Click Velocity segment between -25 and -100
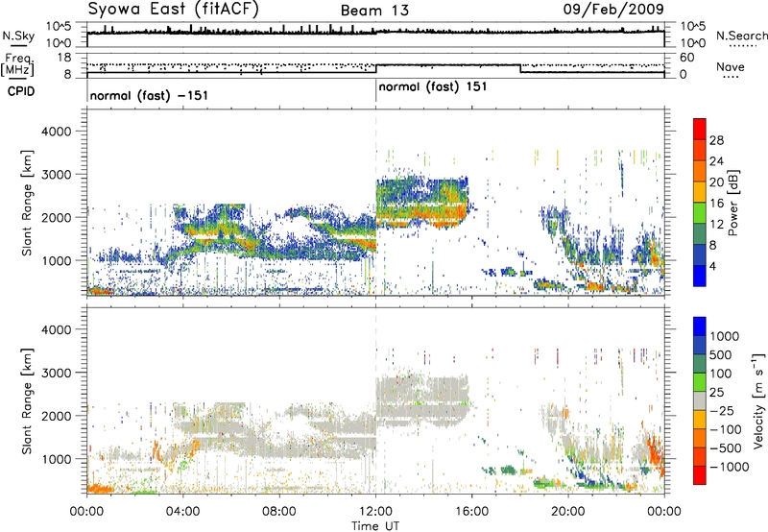This screenshot has width=768, height=532. pyautogui.click(x=700, y=420)
